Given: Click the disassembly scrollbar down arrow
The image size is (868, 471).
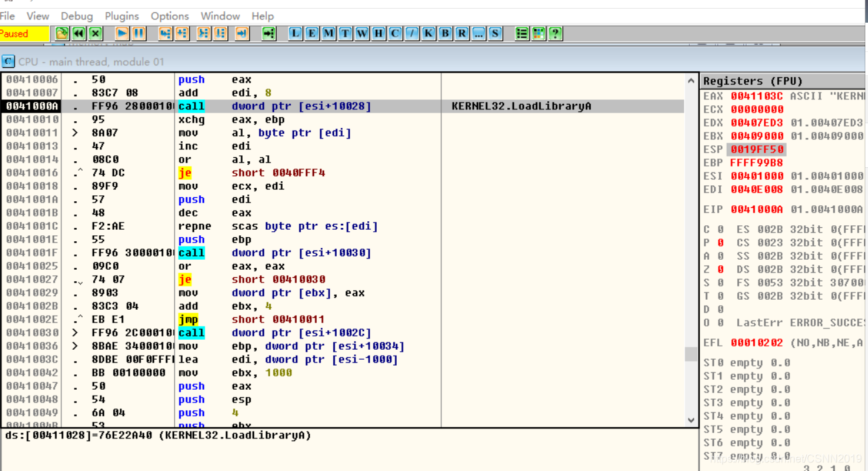Looking at the screenshot, I should [691, 420].
